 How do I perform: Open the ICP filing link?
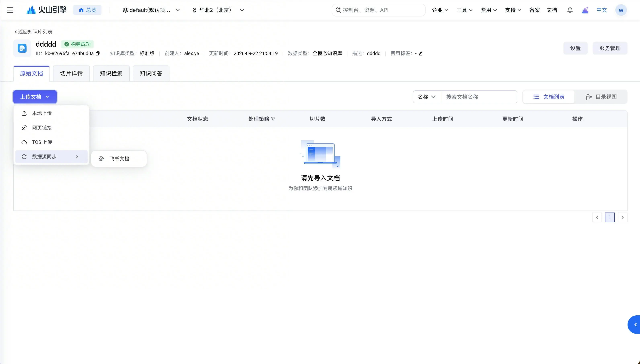click(534, 10)
